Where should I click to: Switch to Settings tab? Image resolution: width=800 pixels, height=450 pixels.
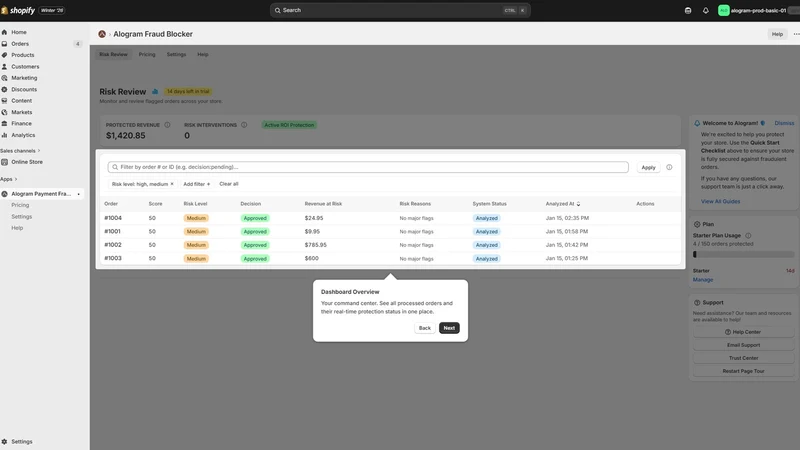[x=176, y=55]
